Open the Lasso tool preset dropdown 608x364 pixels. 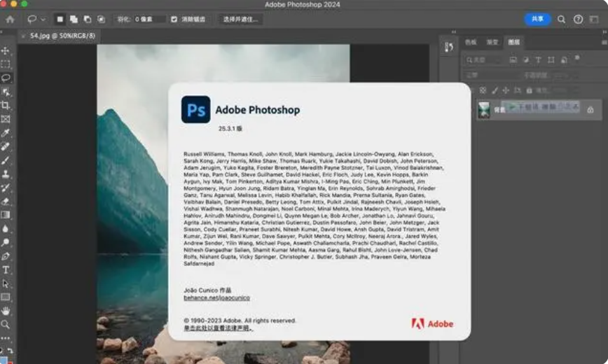pos(36,20)
